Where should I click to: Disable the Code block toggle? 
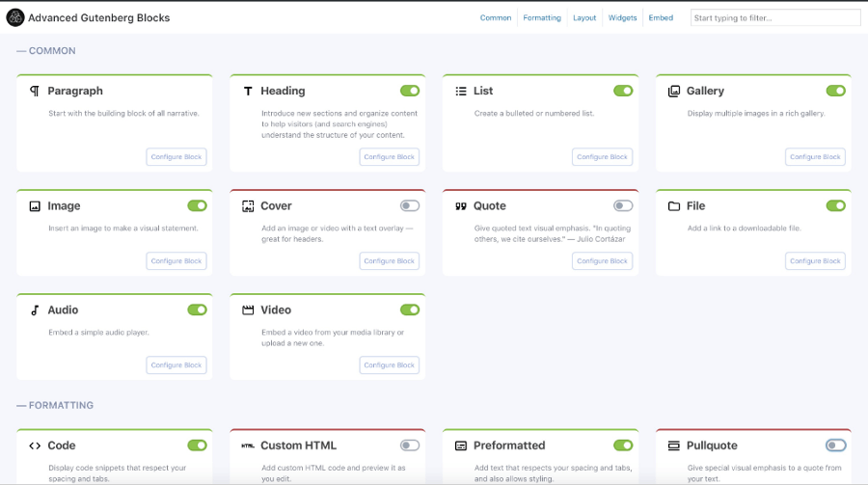(x=197, y=445)
